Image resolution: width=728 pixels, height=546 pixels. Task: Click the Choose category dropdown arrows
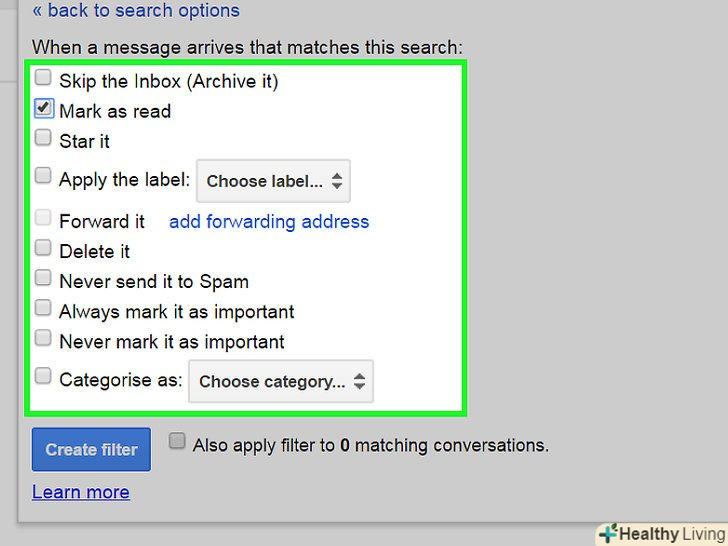pos(359,381)
